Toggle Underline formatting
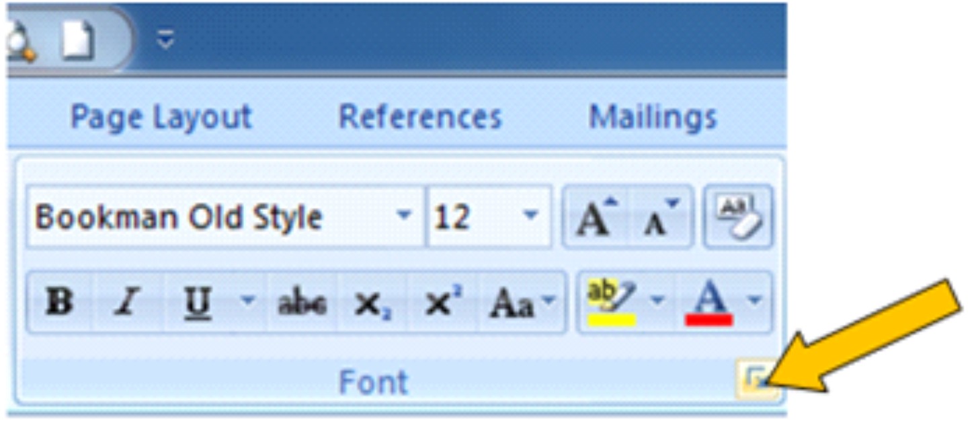 coord(198,302)
